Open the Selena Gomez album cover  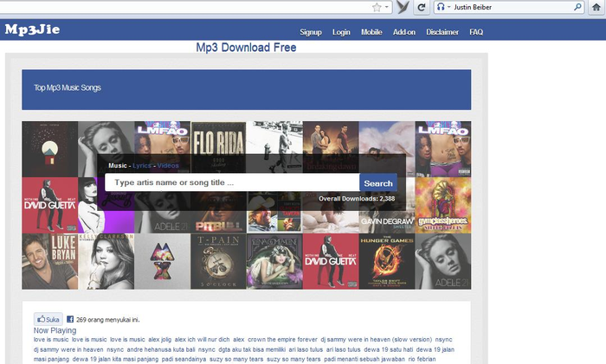(274, 261)
